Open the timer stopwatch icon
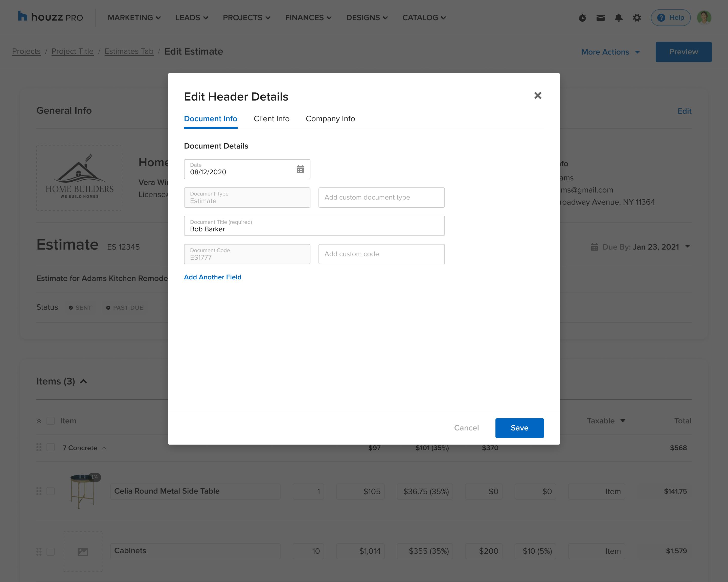 pyautogui.click(x=582, y=17)
